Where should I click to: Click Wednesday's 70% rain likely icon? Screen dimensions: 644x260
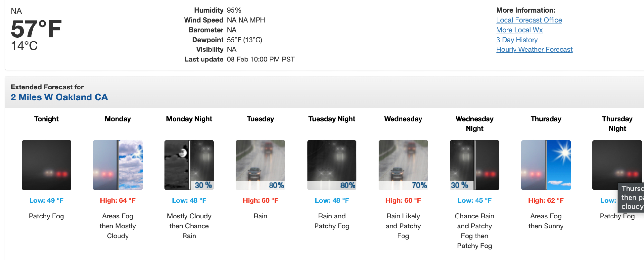(x=403, y=165)
